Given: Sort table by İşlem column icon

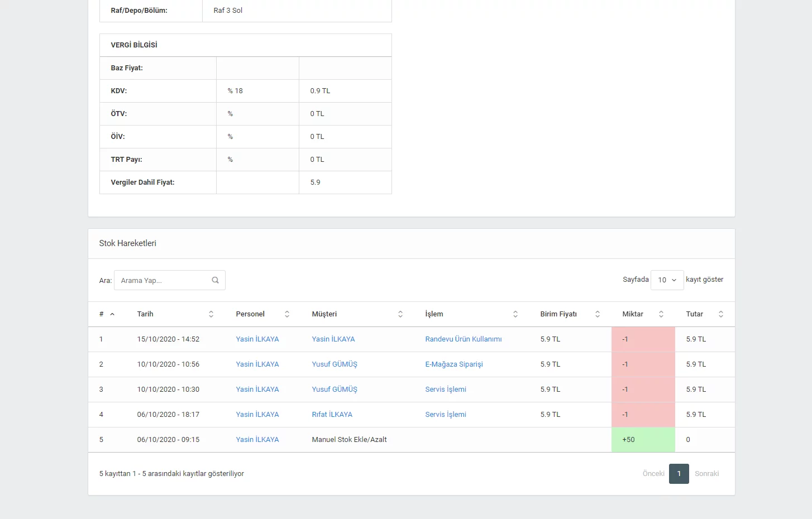Looking at the screenshot, I should point(515,314).
